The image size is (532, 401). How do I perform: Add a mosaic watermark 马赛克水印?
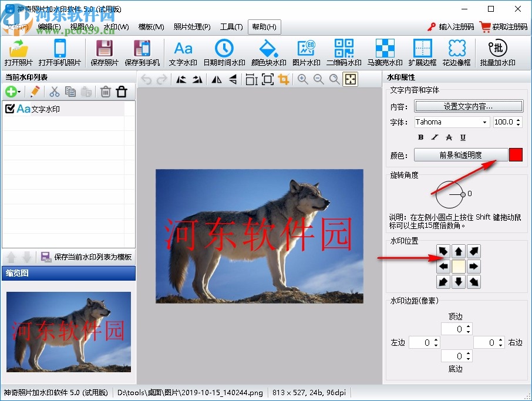385,53
